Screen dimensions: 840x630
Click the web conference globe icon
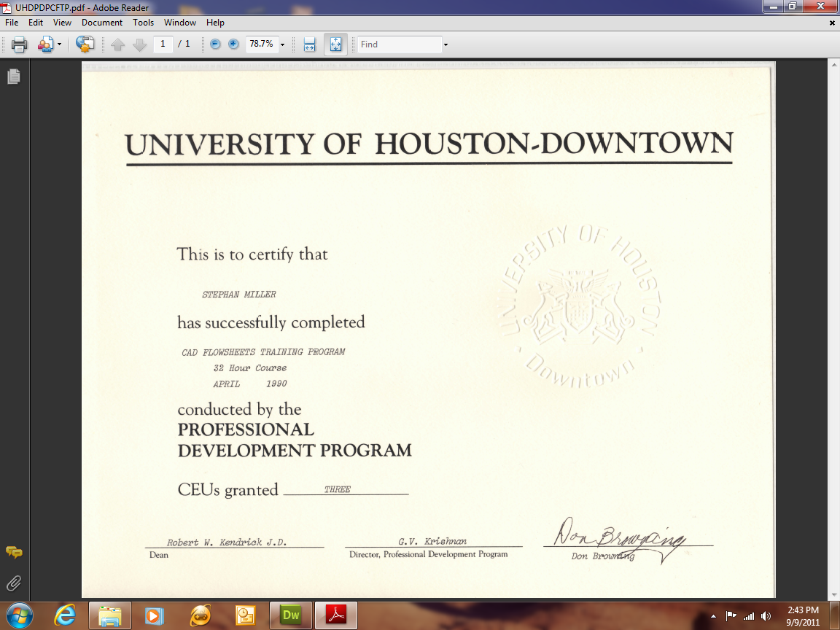click(85, 44)
